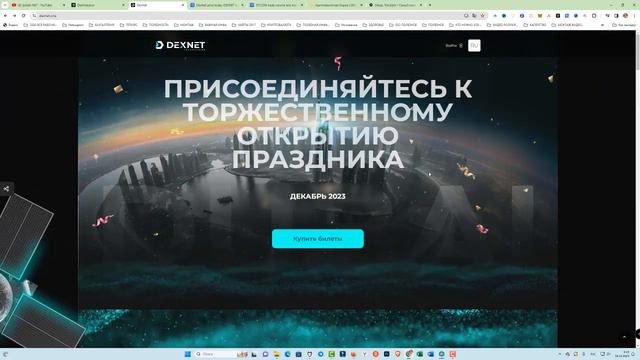This screenshot has width=640, height=360.
Task: Click the browser forward arrow
Action: [14, 16]
